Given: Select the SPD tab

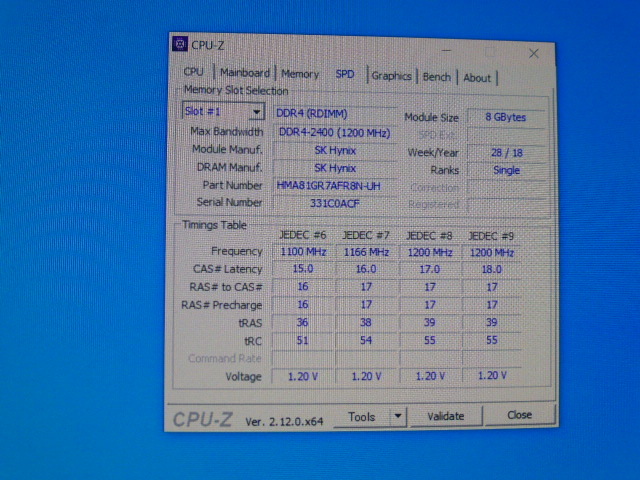Looking at the screenshot, I should [345, 74].
